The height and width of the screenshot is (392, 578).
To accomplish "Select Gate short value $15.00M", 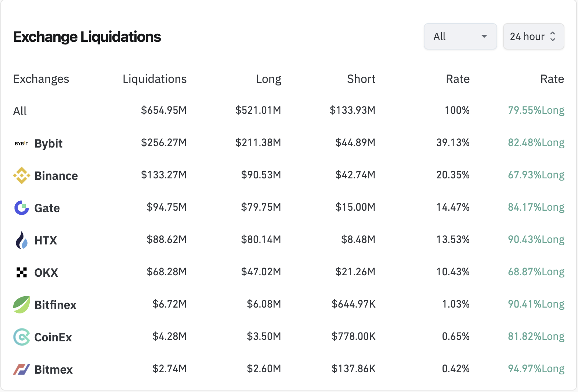I will pyautogui.click(x=355, y=207).
